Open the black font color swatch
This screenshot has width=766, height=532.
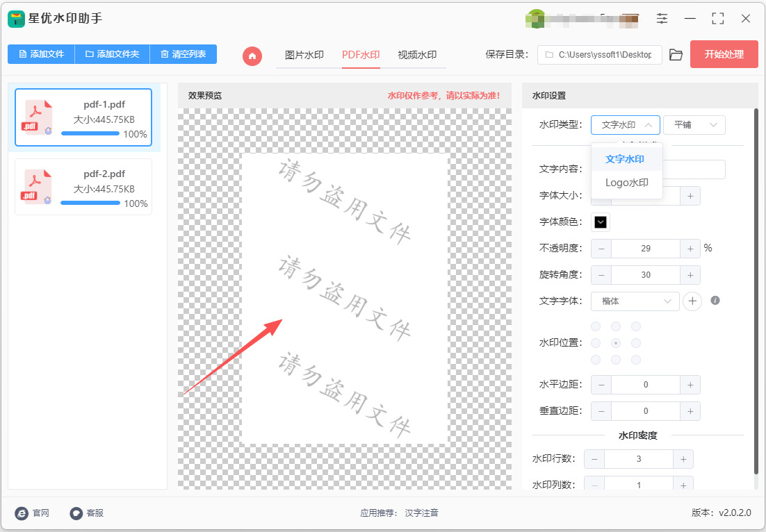pyautogui.click(x=601, y=222)
